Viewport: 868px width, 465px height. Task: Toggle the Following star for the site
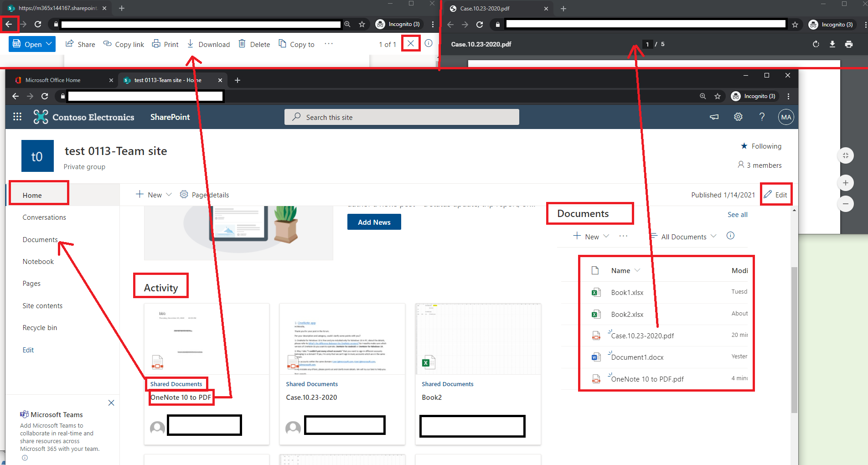(x=744, y=146)
